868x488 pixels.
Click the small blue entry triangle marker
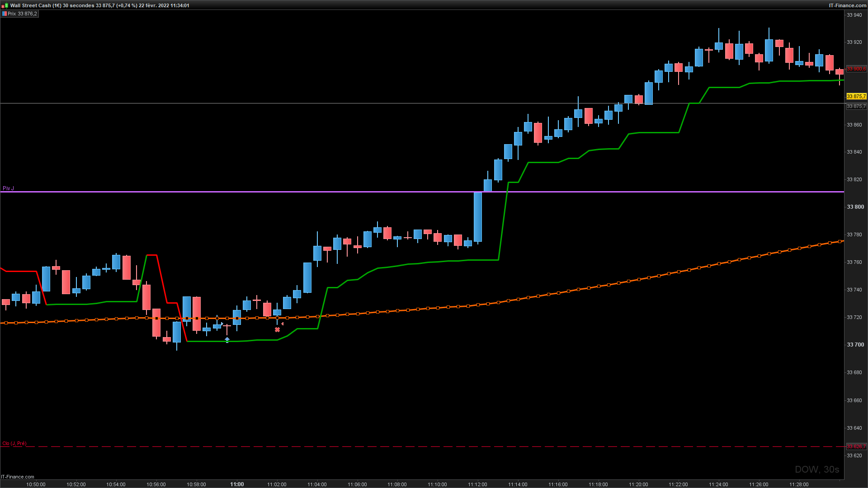(x=222, y=324)
